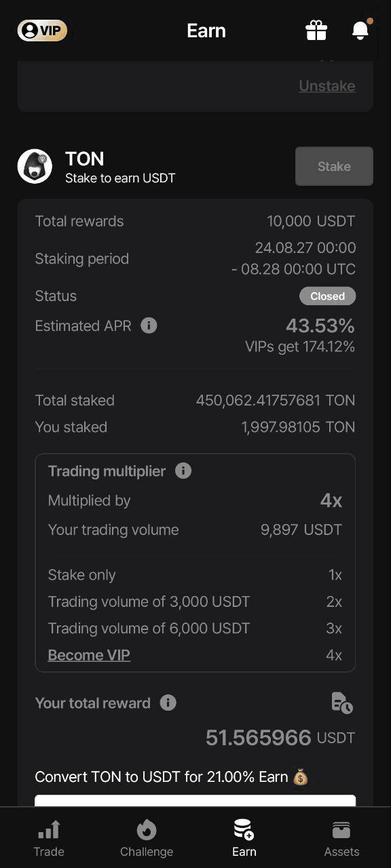
Task: Switch to the Assets tab
Action: 341,838
